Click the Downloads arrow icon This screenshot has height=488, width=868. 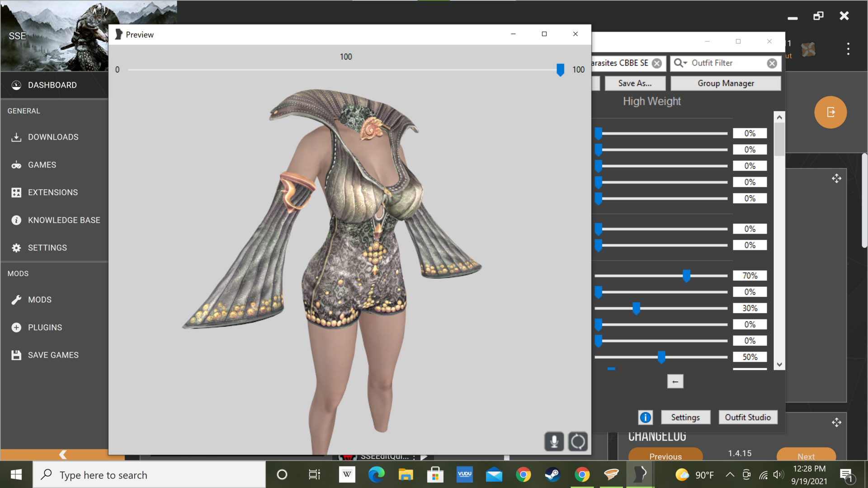tap(16, 137)
